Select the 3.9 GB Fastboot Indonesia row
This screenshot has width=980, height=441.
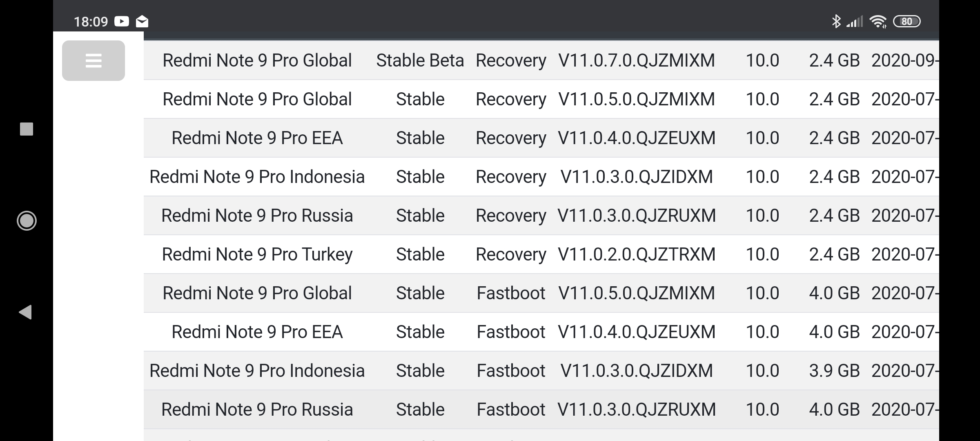(541, 371)
